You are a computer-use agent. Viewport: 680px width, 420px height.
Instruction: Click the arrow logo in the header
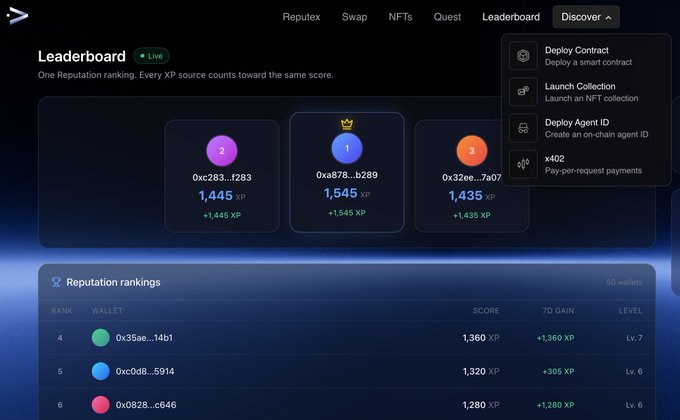tap(17, 16)
